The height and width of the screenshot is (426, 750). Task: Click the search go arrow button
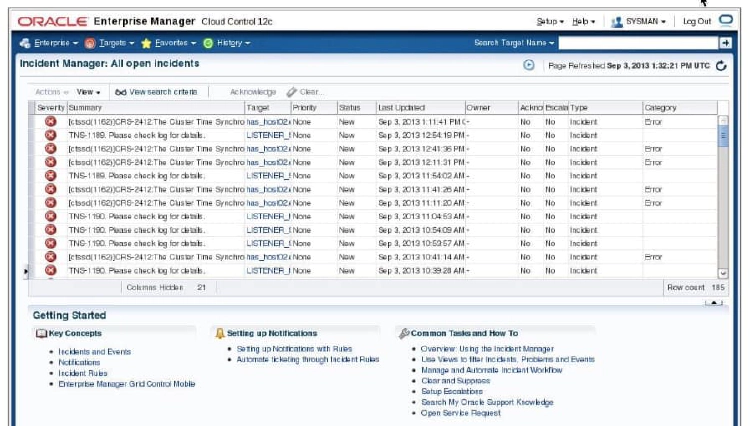pyautogui.click(x=725, y=43)
